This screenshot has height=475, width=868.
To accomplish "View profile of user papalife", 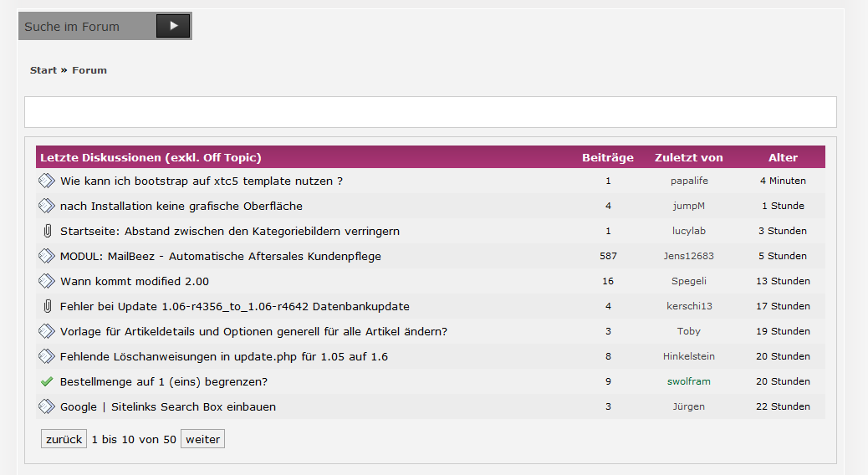I will pyautogui.click(x=689, y=181).
